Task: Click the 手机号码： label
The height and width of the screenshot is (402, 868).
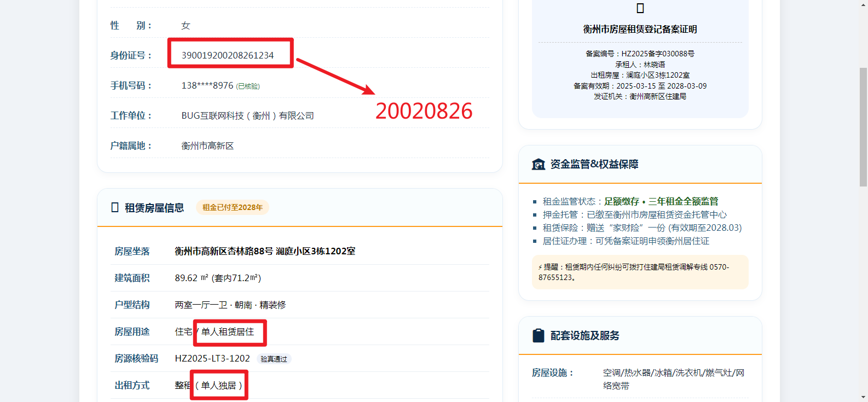Action: pos(132,85)
